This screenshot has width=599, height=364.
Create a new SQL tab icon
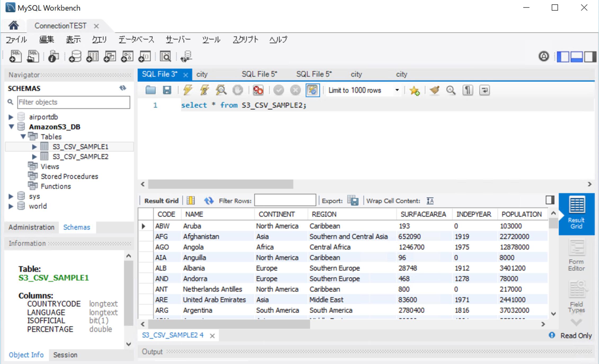[15, 56]
